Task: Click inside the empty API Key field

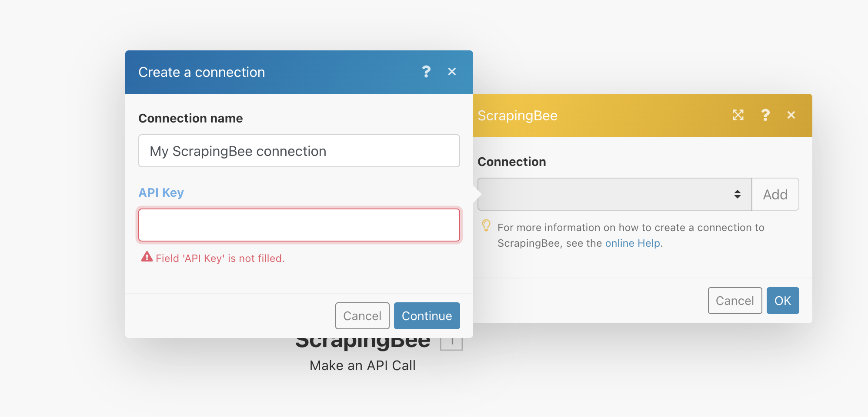Action: (299, 225)
